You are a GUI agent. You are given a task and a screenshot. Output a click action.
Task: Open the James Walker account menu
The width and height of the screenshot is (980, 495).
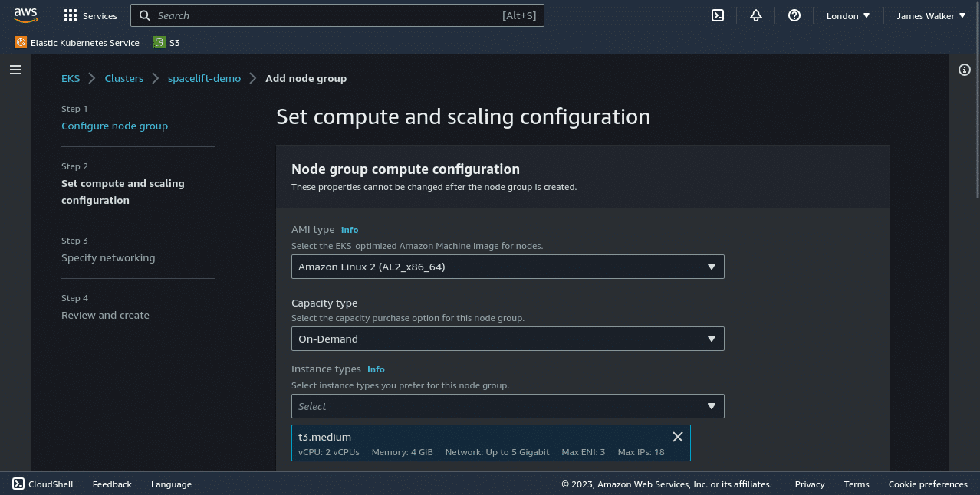click(x=931, y=15)
